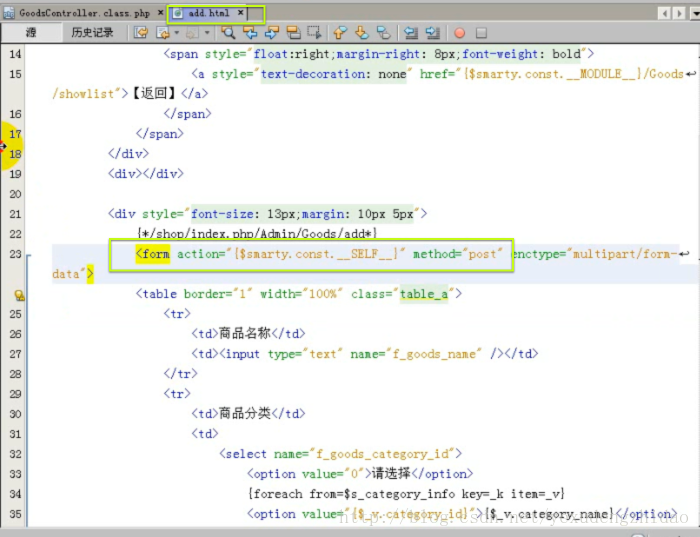Click the float:right style text on line 14
Image resolution: width=700 pixels, height=537 pixels.
point(292,54)
